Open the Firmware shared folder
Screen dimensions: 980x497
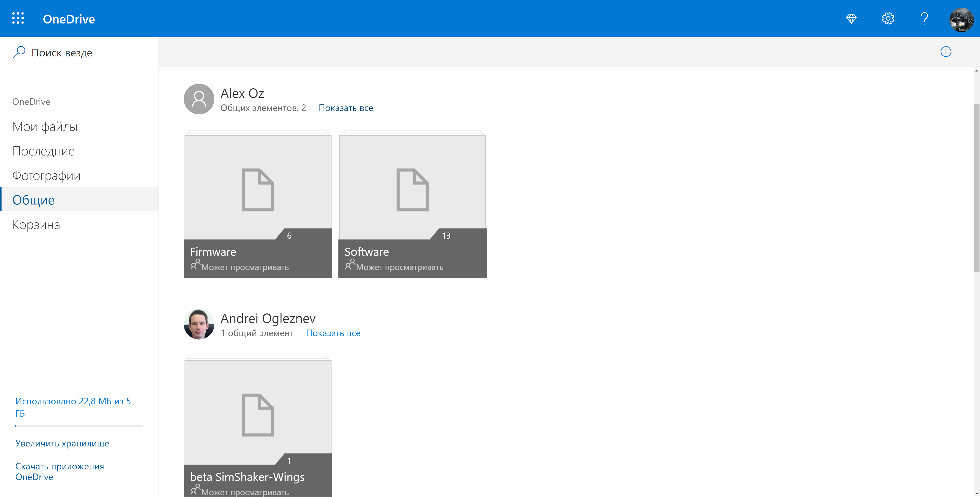click(258, 205)
